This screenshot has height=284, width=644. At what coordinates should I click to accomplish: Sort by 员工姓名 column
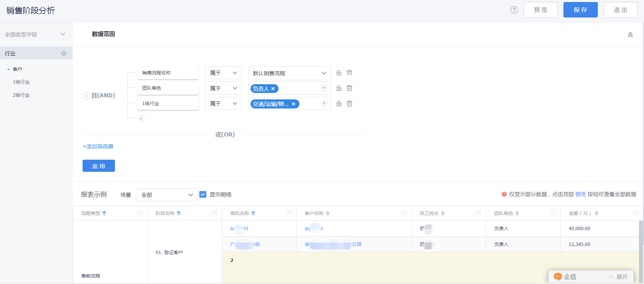pos(443,213)
